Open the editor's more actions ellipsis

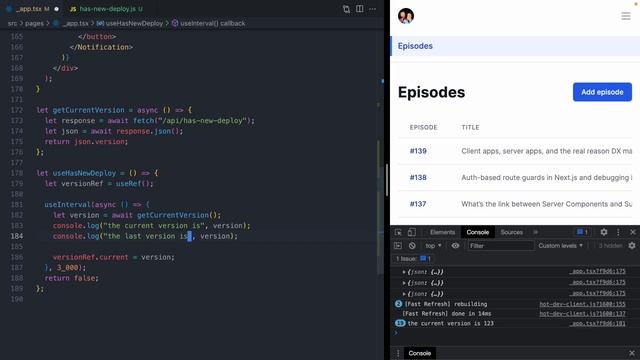point(373,9)
